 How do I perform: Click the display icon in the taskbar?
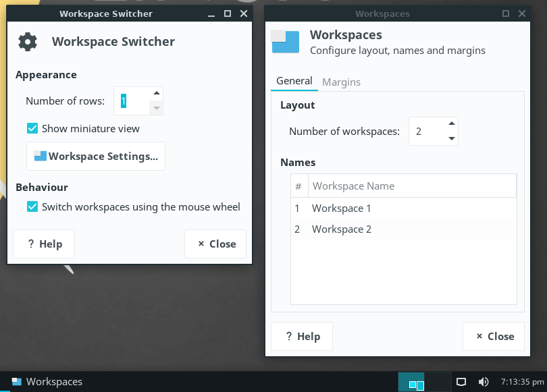461,382
